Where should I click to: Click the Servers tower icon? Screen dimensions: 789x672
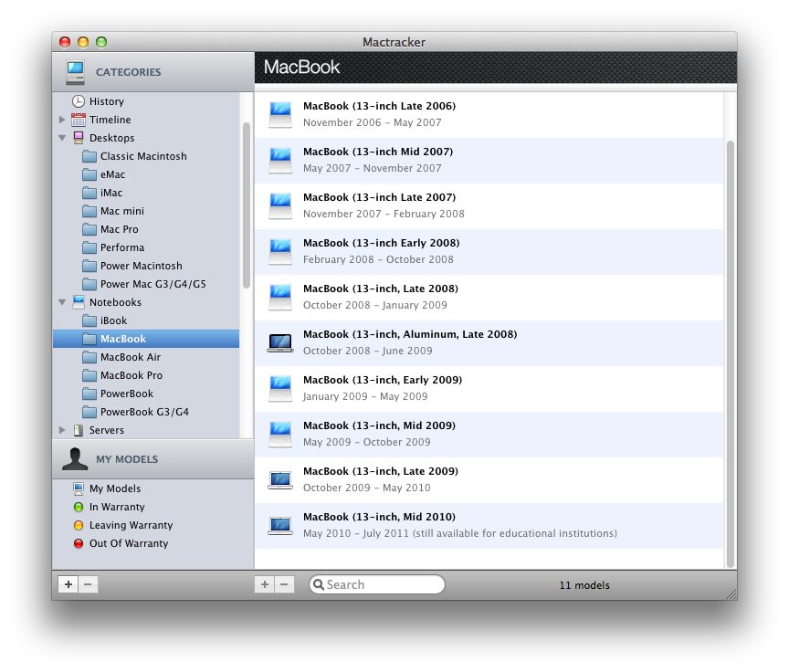coord(78,430)
